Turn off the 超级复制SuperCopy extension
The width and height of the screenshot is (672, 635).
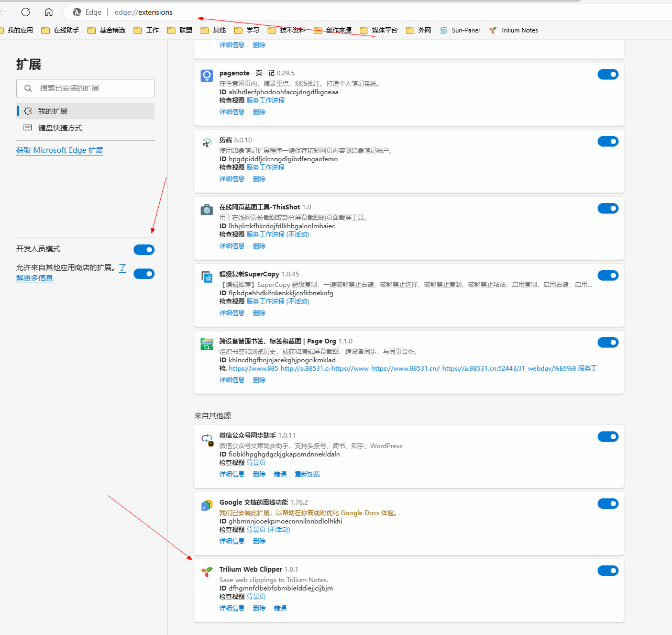coord(608,275)
